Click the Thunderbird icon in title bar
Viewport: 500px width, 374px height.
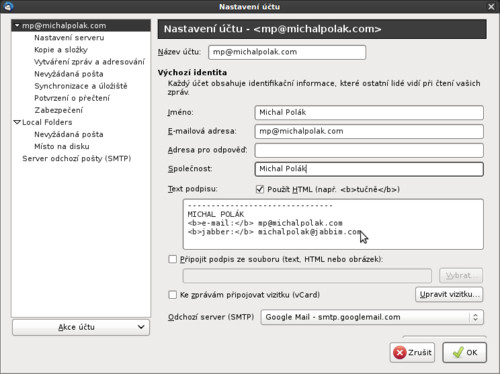(x=8, y=6)
